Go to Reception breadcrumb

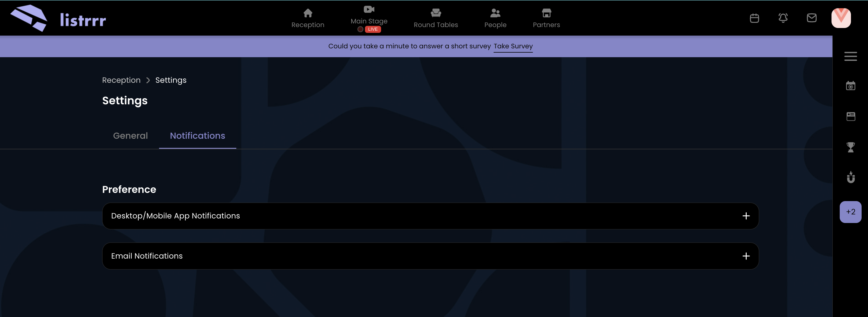[x=121, y=80]
